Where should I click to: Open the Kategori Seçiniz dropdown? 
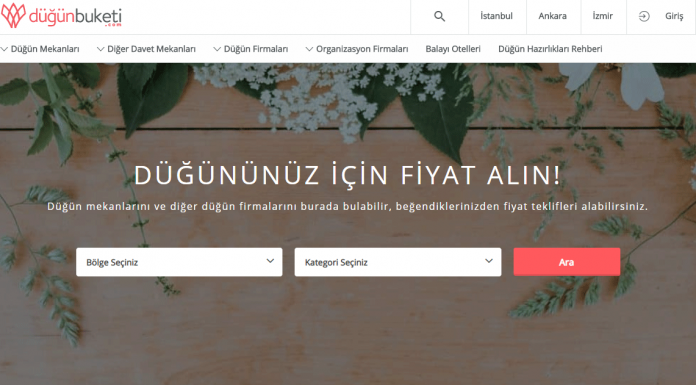click(x=398, y=262)
